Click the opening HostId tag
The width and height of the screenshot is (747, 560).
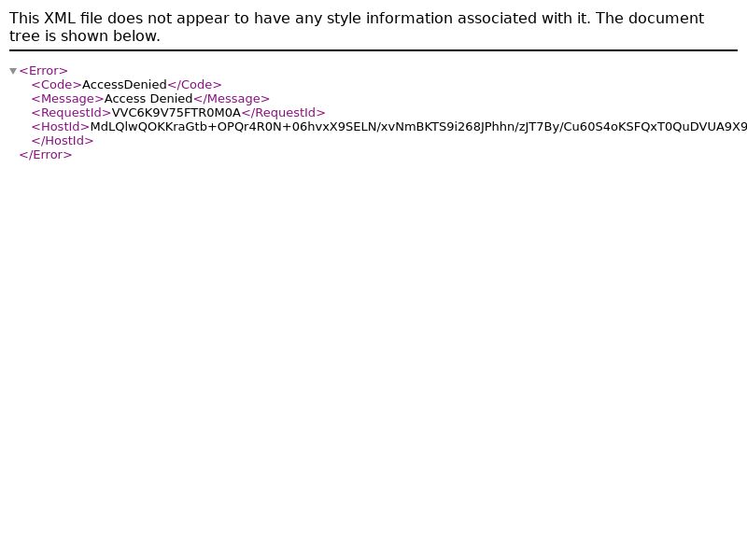61,127
